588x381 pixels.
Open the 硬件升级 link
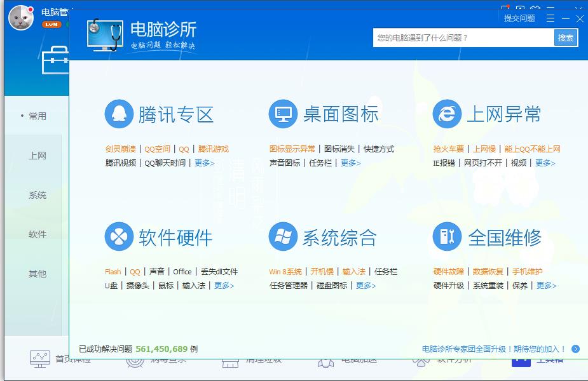coord(449,286)
